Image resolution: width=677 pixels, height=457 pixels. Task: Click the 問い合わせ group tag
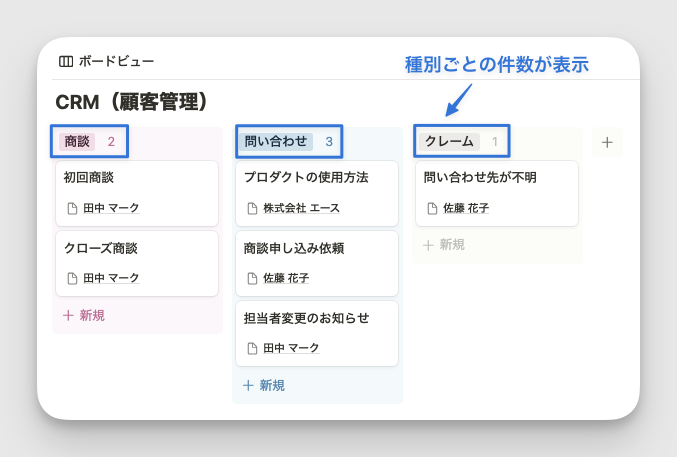pos(275,141)
